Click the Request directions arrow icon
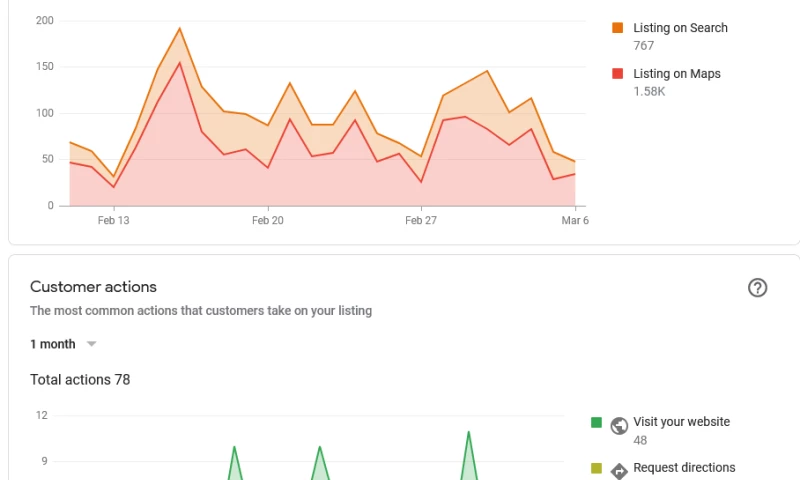The height and width of the screenshot is (480, 800). 619,470
